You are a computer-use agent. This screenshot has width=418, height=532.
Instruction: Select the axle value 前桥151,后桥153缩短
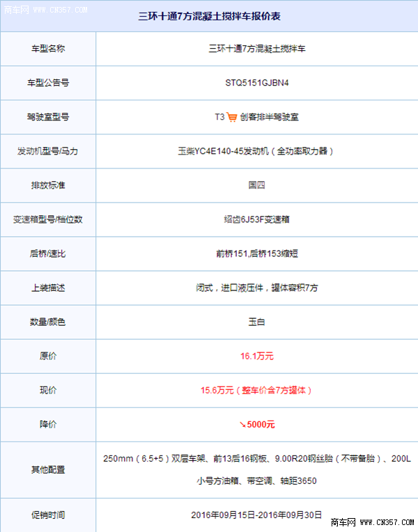pyautogui.click(x=257, y=253)
